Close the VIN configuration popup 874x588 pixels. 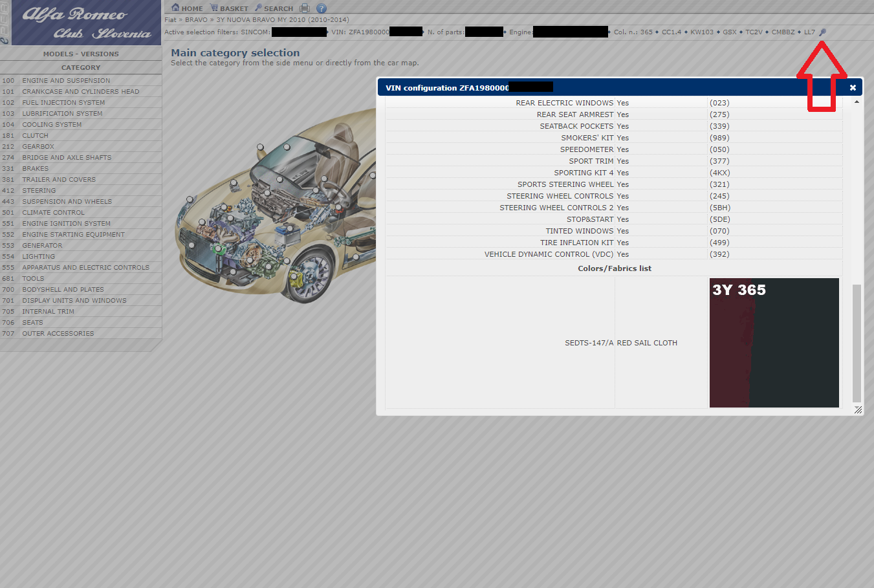pos(853,87)
